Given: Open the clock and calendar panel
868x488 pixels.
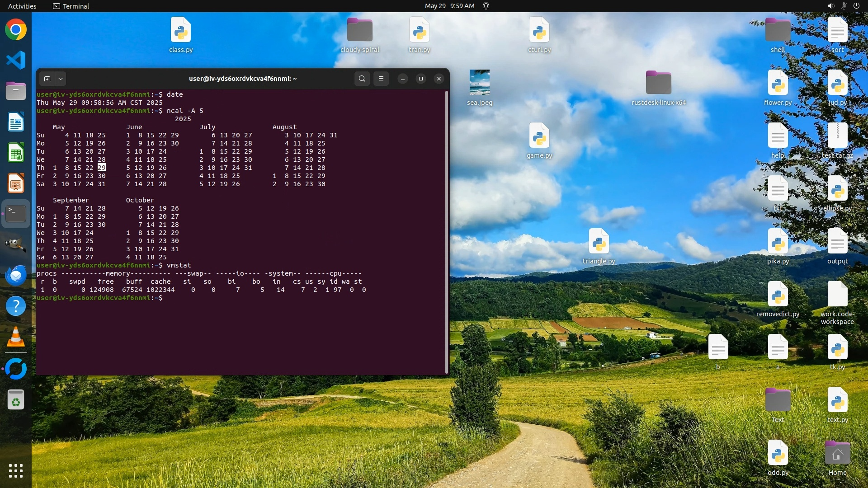Looking at the screenshot, I should [x=449, y=6].
